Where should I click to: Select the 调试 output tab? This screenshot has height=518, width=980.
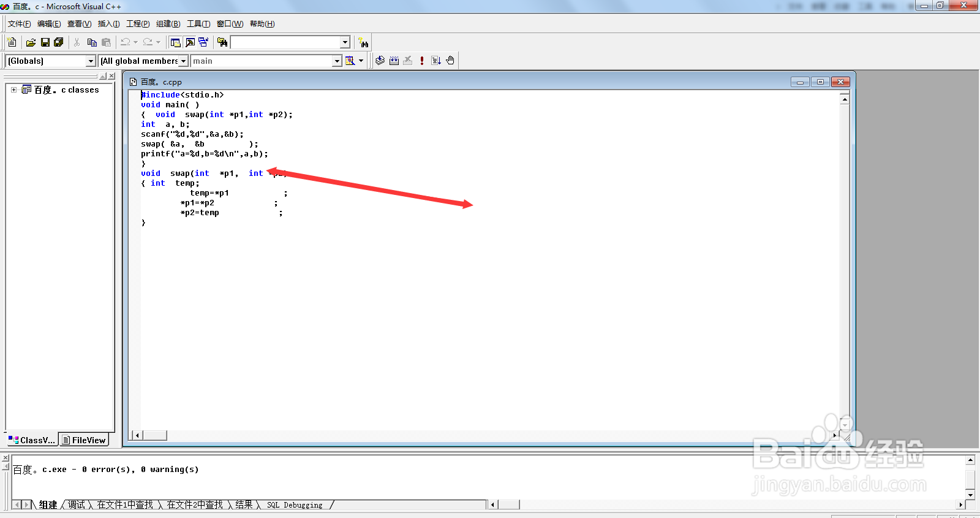pos(77,505)
